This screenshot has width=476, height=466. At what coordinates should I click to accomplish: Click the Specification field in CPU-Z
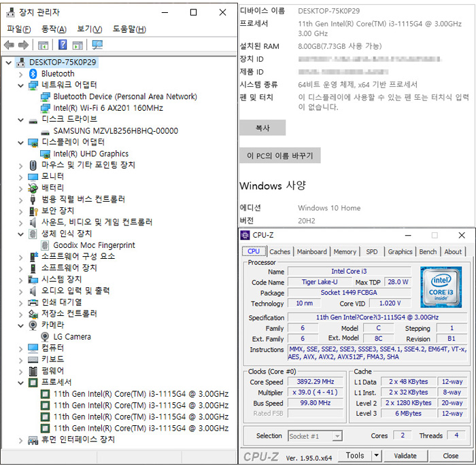[377, 317]
